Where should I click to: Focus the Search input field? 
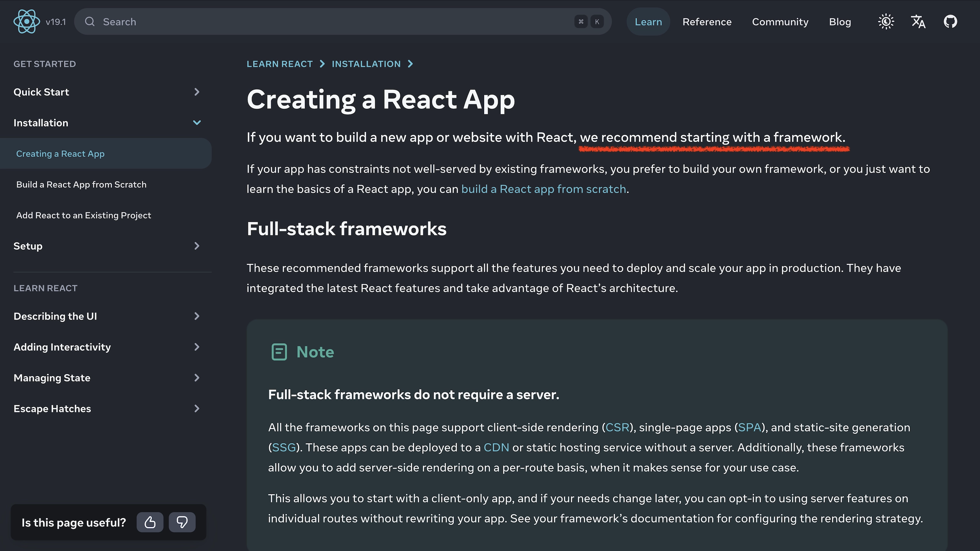coord(343,21)
